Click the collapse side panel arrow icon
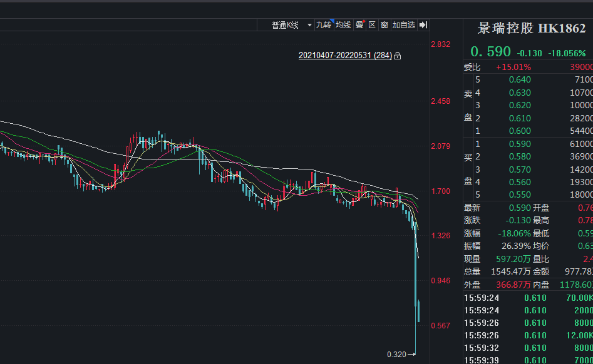The height and width of the screenshot is (364, 593). pos(423,25)
